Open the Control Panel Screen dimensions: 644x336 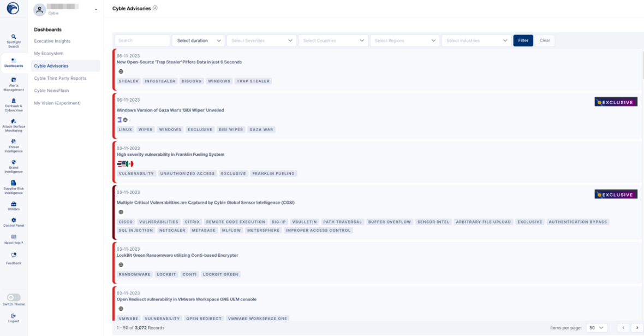(14, 222)
